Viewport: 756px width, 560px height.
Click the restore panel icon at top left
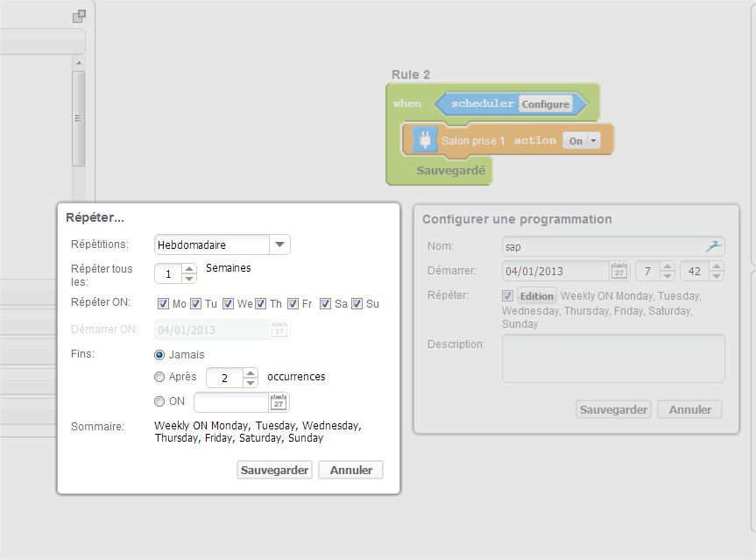coord(79,16)
